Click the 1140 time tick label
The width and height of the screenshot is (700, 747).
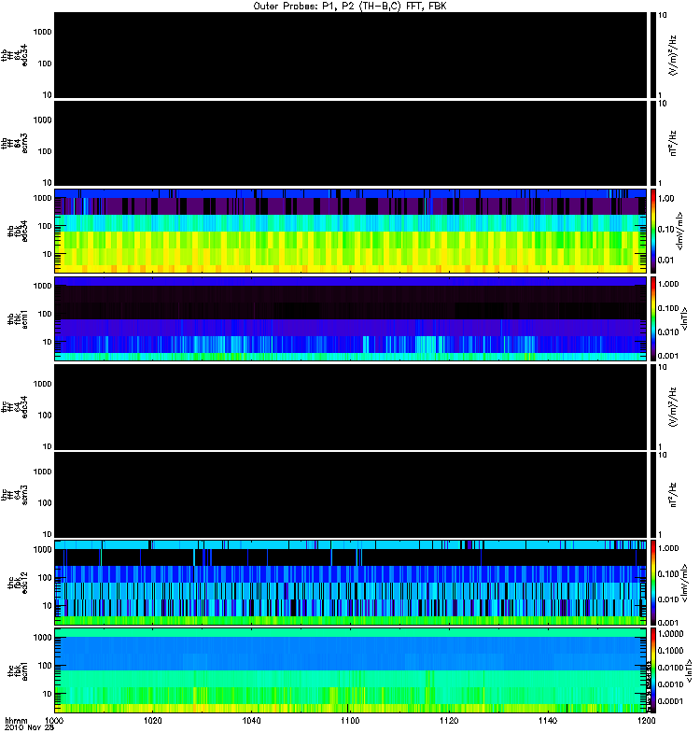tap(548, 720)
